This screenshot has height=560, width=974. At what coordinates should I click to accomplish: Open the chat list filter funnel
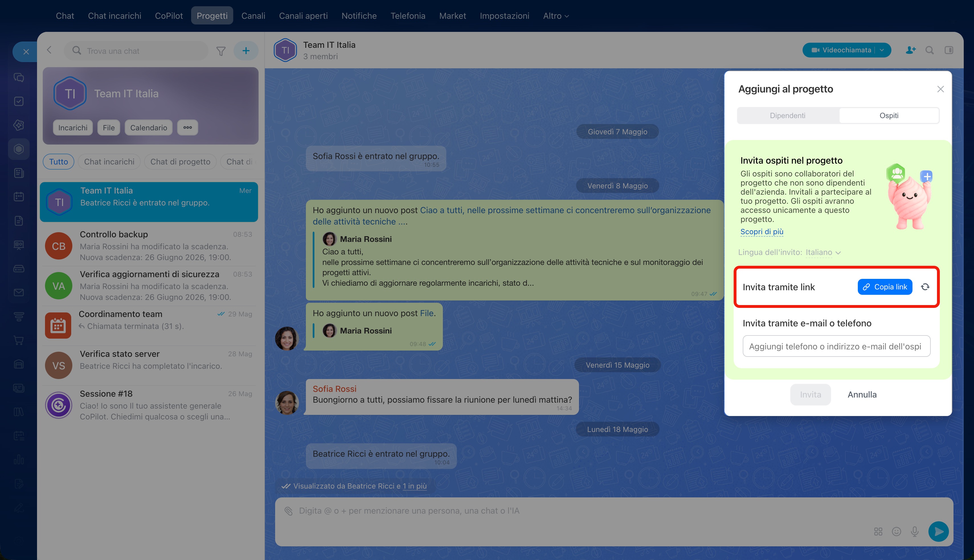pyautogui.click(x=221, y=51)
